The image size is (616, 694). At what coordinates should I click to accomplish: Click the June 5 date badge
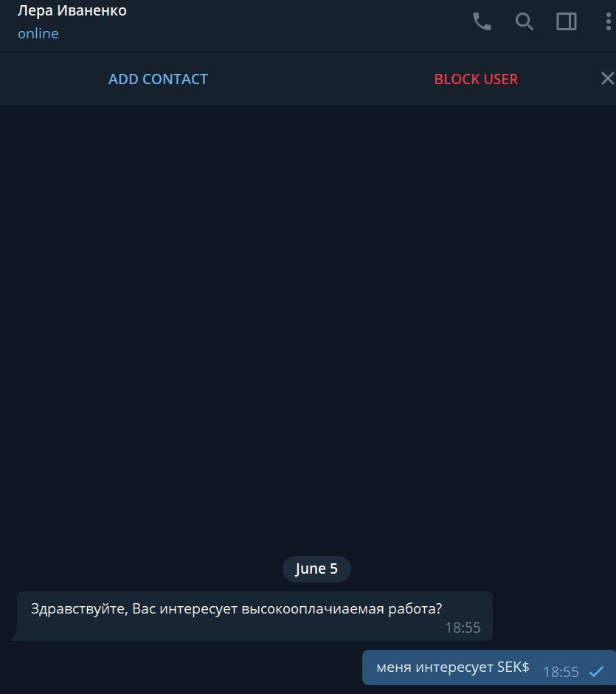point(316,568)
